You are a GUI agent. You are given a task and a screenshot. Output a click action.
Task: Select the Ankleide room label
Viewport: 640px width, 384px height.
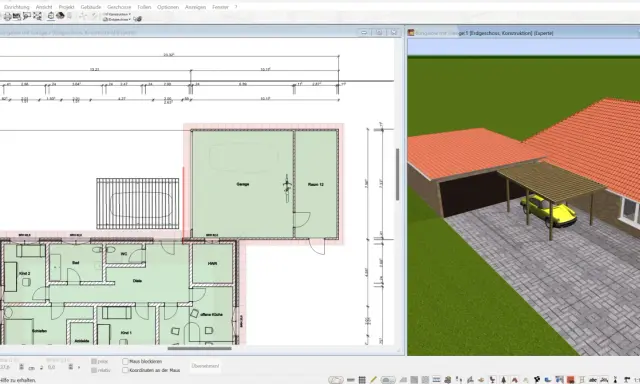[x=82, y=341]
